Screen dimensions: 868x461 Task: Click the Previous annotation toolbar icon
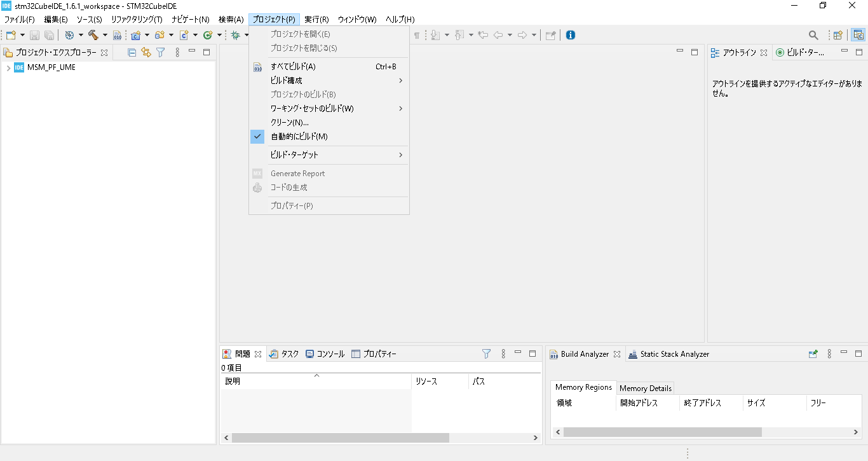coord(459,35)
